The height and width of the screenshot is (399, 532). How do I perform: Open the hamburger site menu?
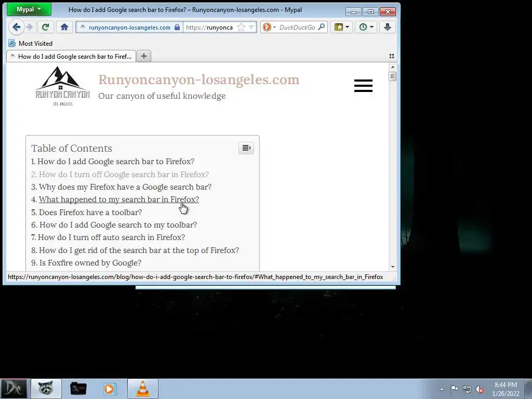tap(363, 86)
